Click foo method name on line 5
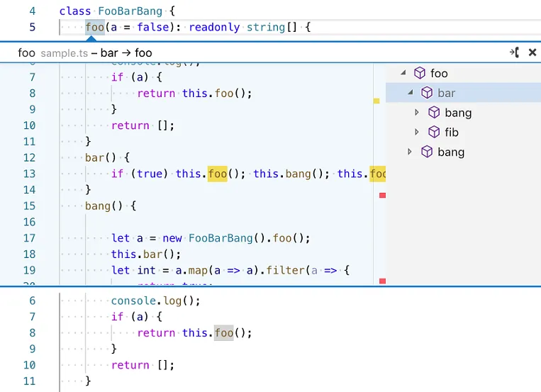The width and height of the screenshot is (541, 392). tap(95, 27)
